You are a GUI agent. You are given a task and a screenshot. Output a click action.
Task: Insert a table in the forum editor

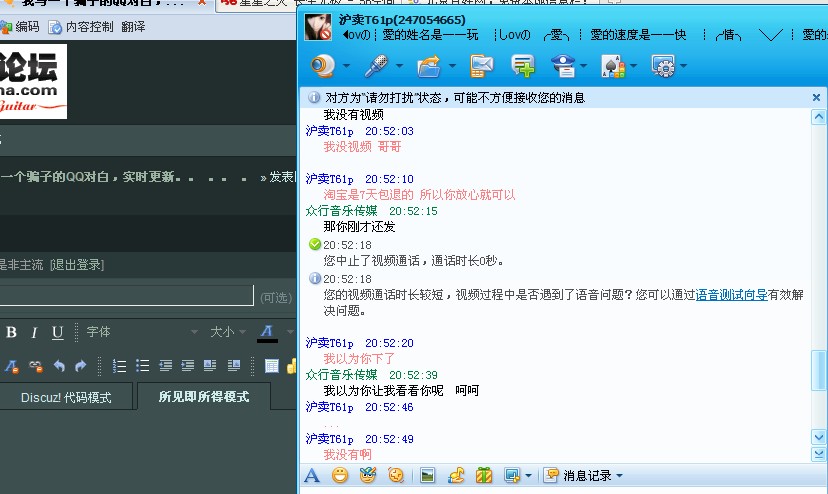(x=271, y=366)
